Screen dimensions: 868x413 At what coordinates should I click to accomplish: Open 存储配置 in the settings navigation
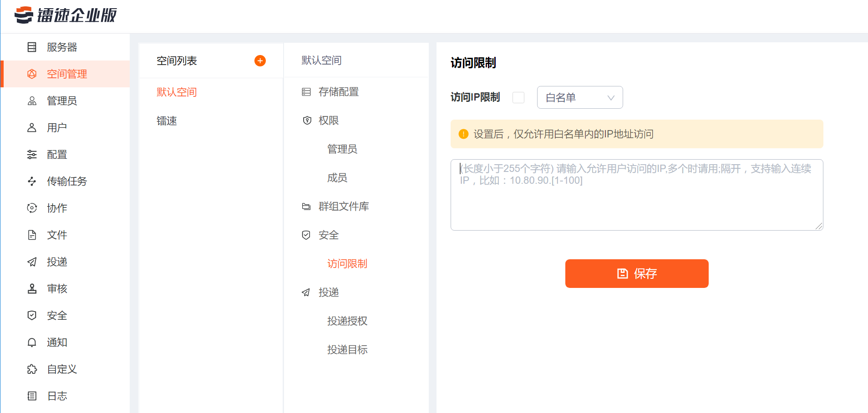(339, 92)
